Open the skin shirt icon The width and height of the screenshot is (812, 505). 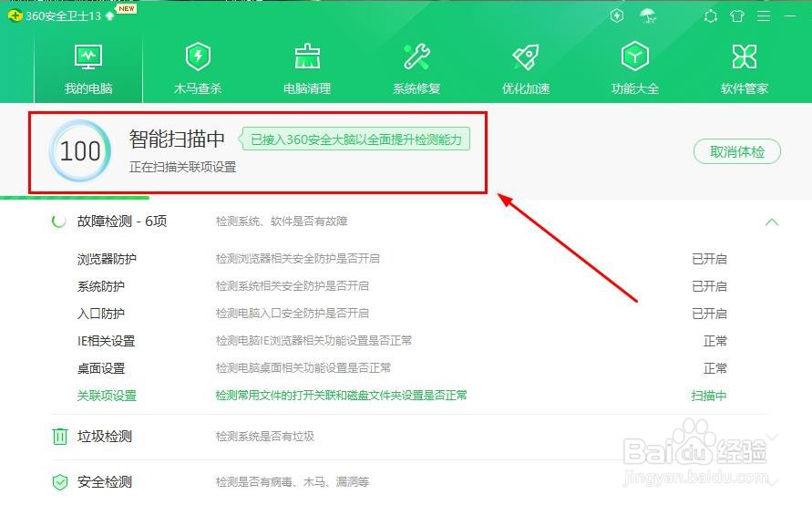coord(737,16)
